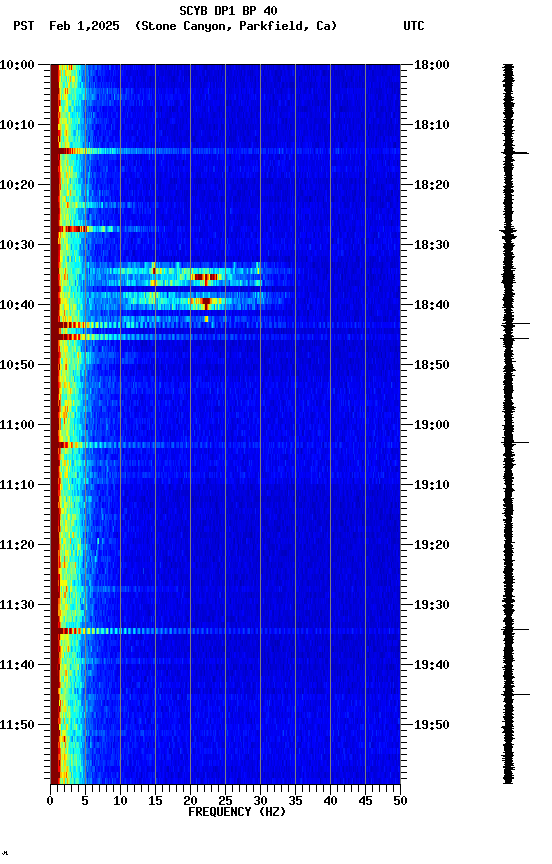
Task: Click the 11:40 PST time label
Action: click(17, 665)
